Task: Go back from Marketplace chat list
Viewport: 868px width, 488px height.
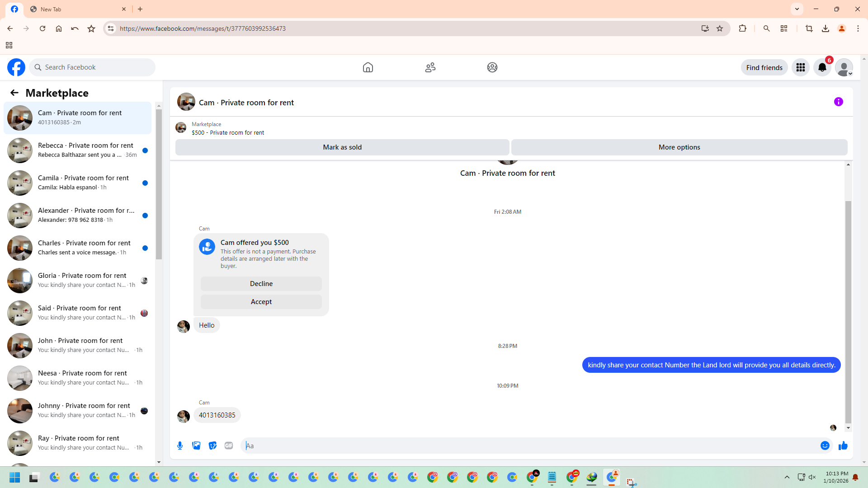Action: click(14, 93)
